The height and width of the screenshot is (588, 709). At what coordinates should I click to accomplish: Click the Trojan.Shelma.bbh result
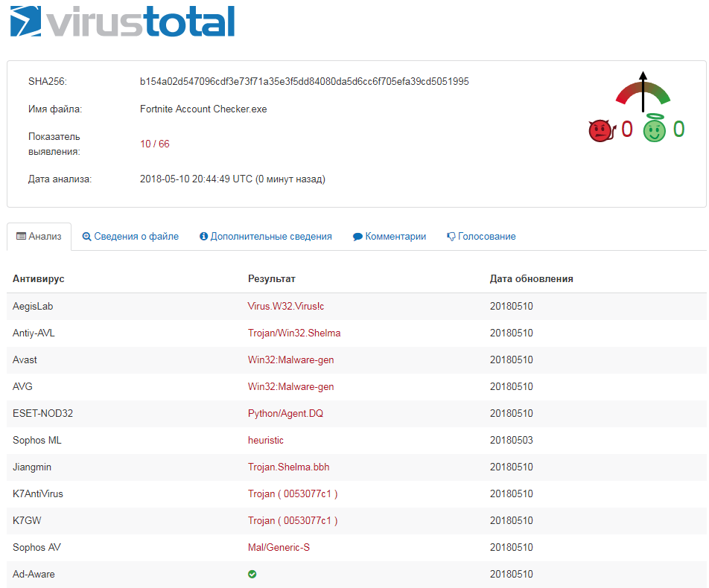288,467
